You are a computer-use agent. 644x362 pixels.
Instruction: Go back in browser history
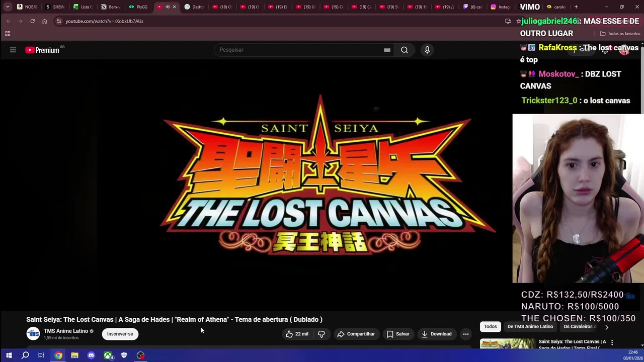click(9, 21)
